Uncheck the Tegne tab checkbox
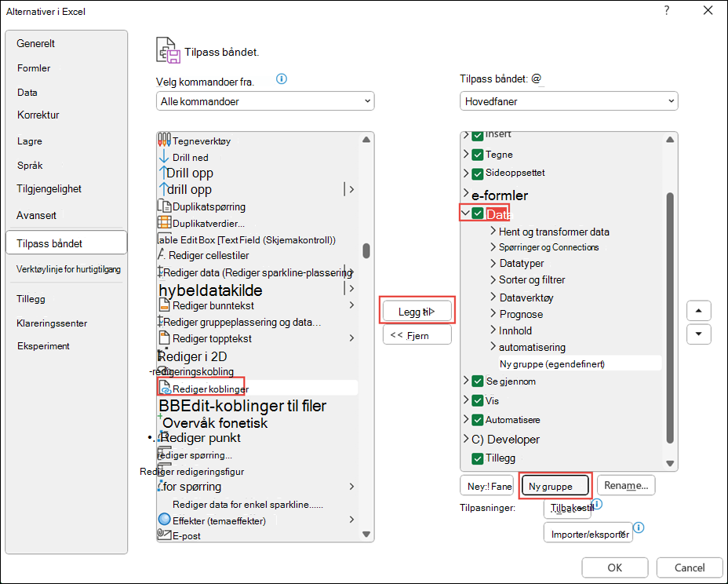This screenshot has height=584, width=728. [477, 155]
